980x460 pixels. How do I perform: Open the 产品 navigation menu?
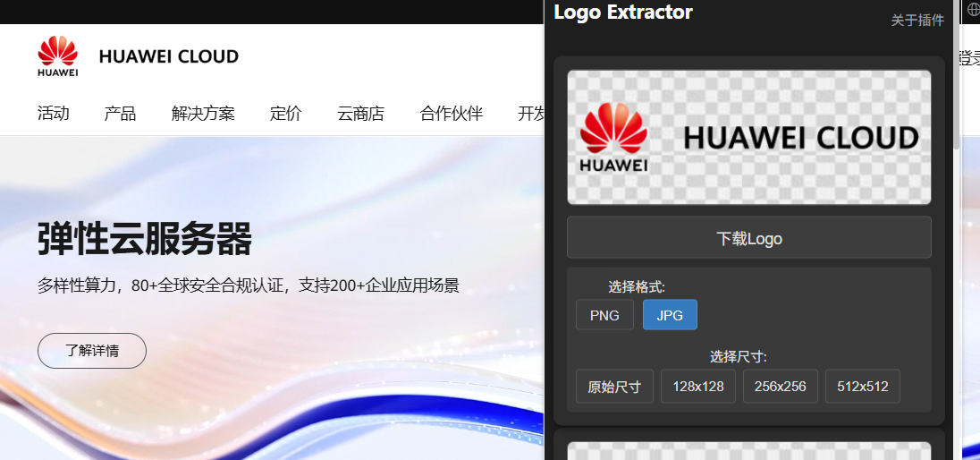point(120,114)
